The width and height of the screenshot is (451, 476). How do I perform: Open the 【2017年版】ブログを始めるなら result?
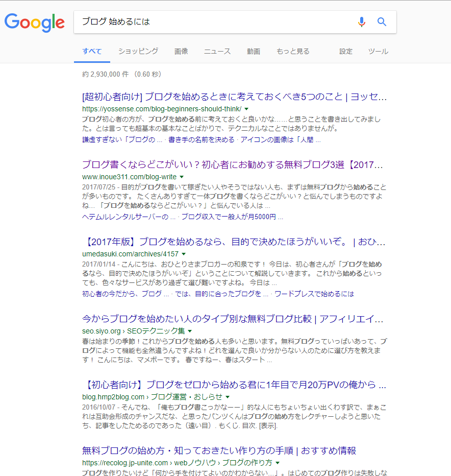[234, 242]
